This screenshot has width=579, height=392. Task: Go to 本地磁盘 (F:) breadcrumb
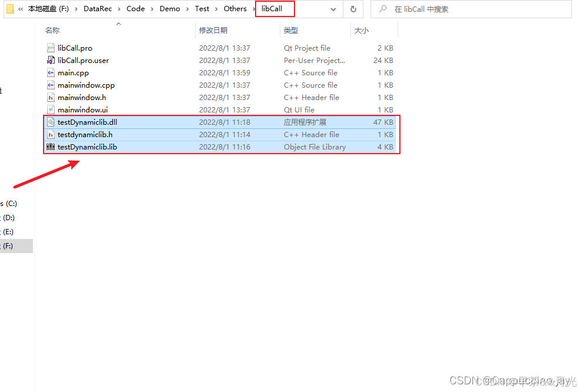coord(48,9)
